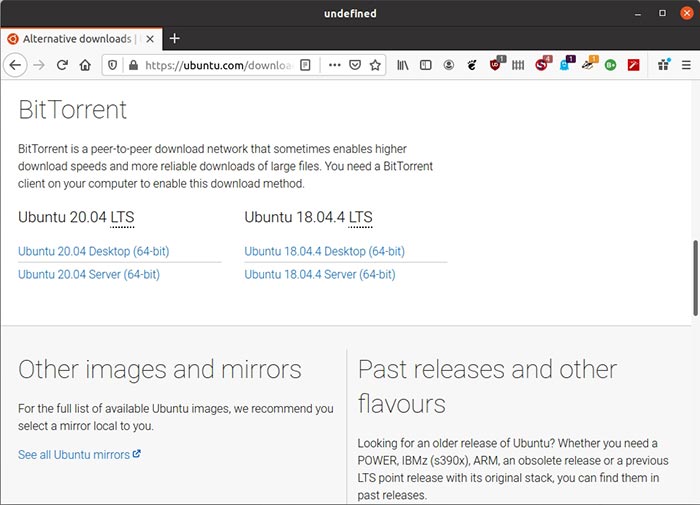
Task: Select the Alternative downloads tab
Action: 82,39
